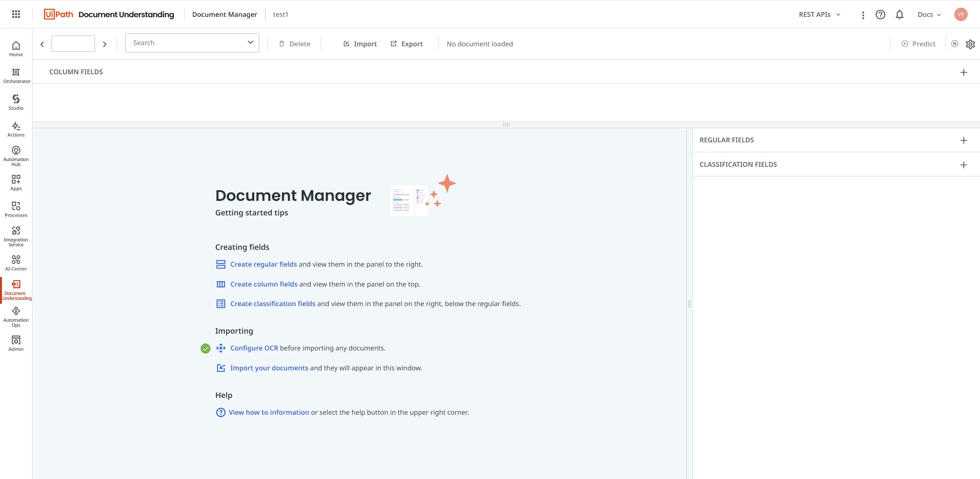980x479 pixels.
Task: Open the Configure OCR link
Action: click(254, 348)
